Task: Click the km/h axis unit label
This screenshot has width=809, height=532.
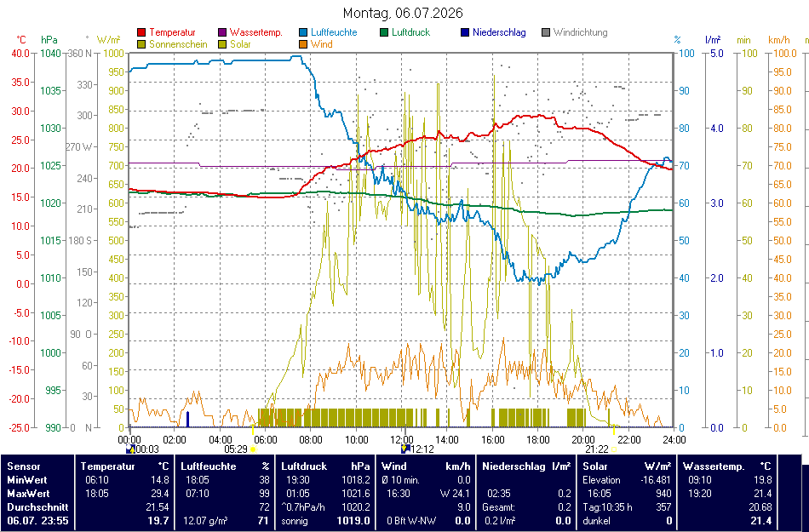Action: point(778,40)
